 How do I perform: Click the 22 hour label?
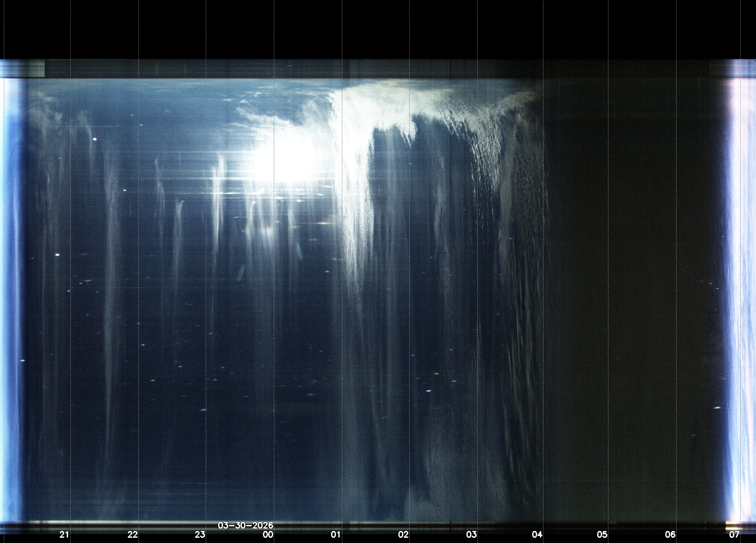tap(132, 535)
